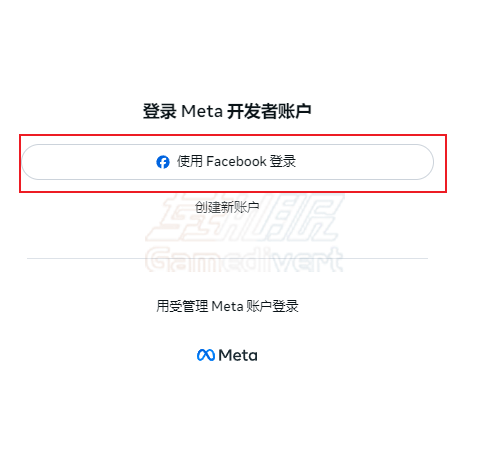This screenshot has width=490, height=465.
Task: Click the rounded right edge of the login pill button
Action: (425, 162)
